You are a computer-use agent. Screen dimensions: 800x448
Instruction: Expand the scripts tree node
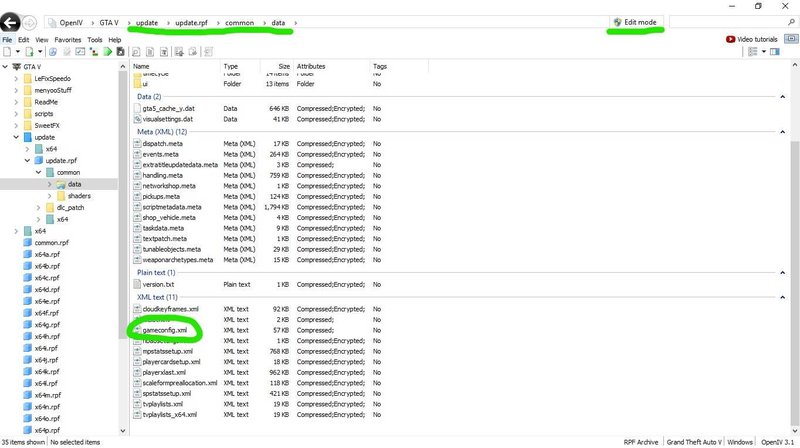click(16, 114)
